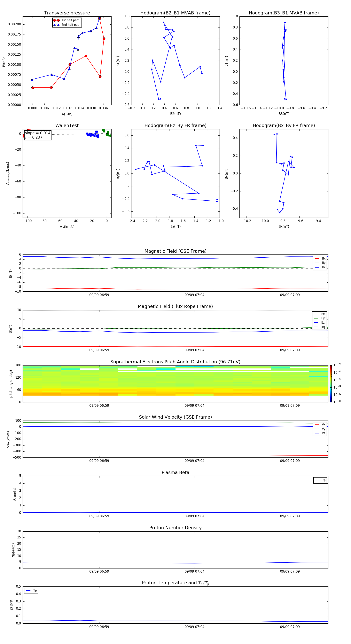This screenshot has height=644, width=351.
Task: Click the 'Hodogram(B2_B1 MVAB frame)' title
Action: pos(175,13)
